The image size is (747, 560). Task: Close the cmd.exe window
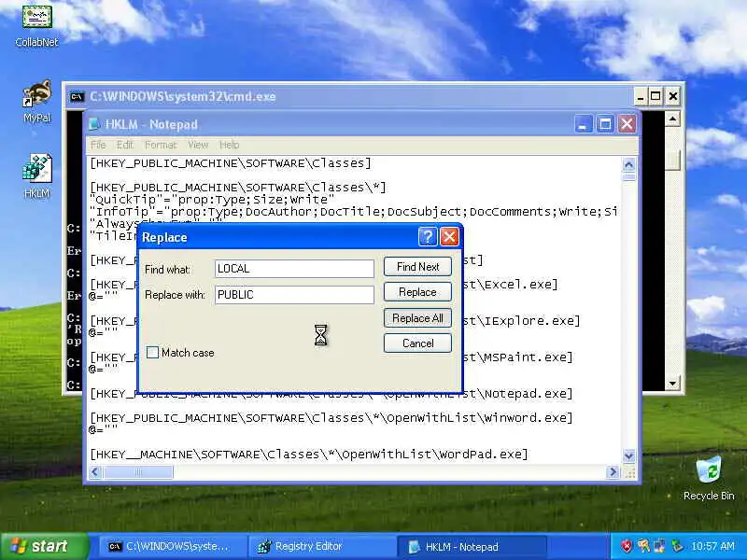click(672, 97)
